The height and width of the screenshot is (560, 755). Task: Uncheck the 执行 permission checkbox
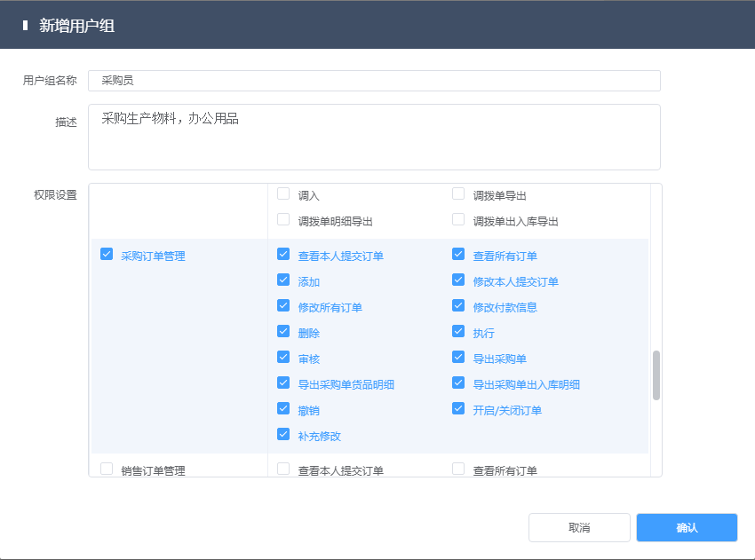tap(458, 332)
